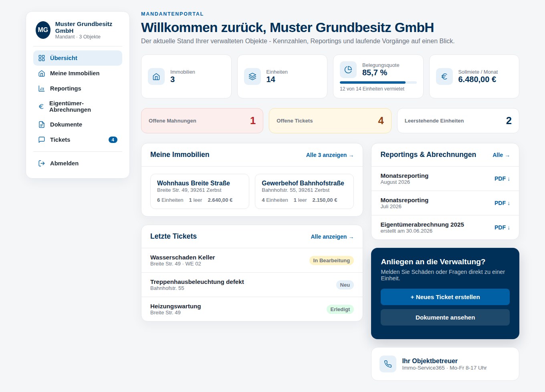Click the Alle 3 anzeigen link
The width and height of the screenshot is (545, 392).
click(330, 155)
